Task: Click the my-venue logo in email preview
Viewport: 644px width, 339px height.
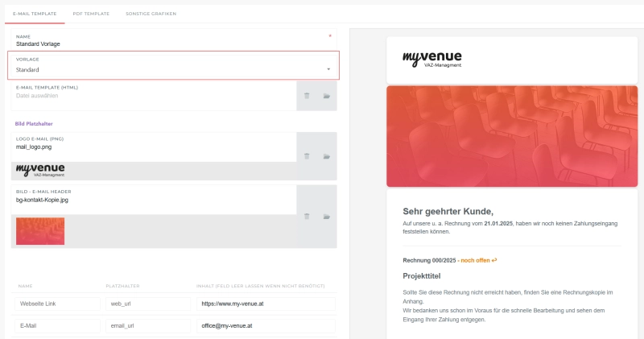Action: click(432, 59)
